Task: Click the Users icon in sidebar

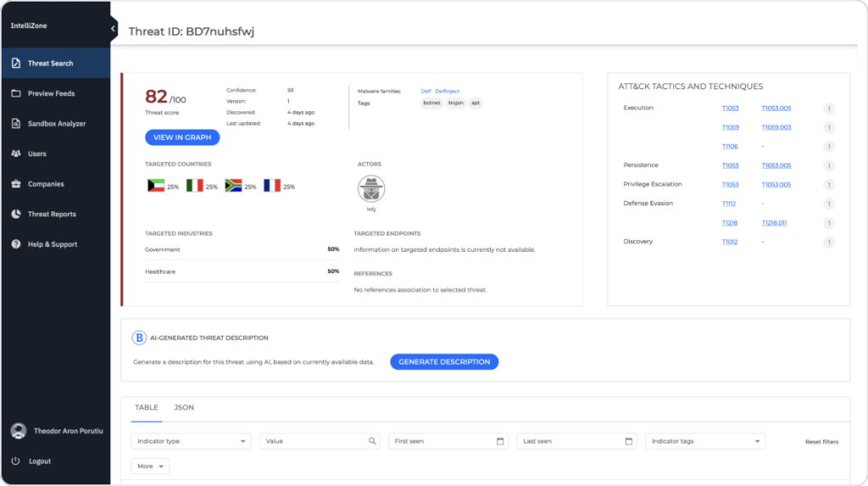Action: click(x=15, y=154)
